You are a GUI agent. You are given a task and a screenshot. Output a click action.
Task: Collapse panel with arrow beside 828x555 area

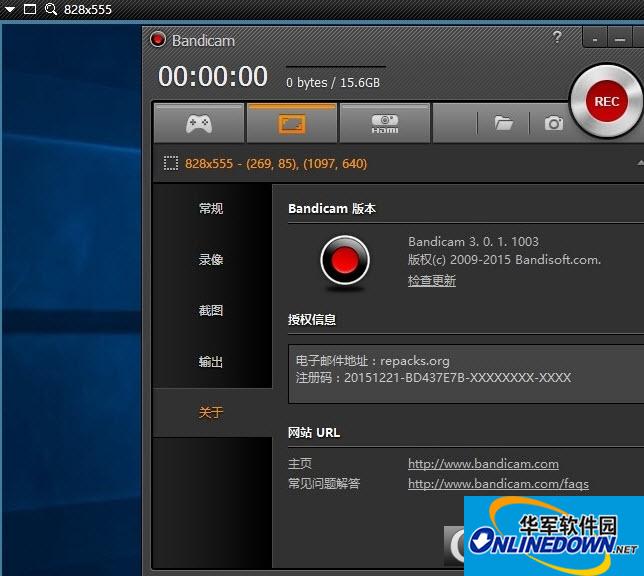pos(639,162)
